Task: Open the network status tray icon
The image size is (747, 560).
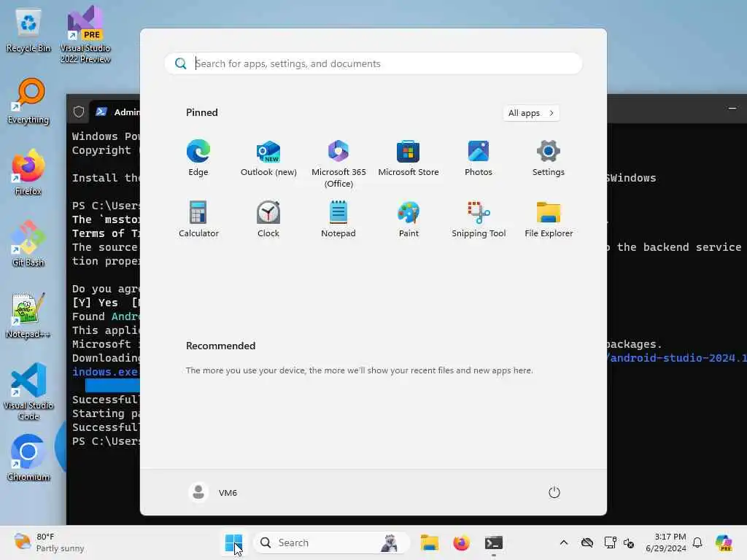Action: pyautogui.click(x=610, y=542)
